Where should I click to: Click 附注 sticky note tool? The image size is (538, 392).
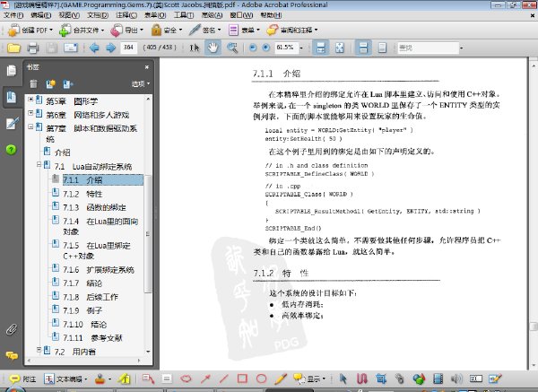point(22,379)
